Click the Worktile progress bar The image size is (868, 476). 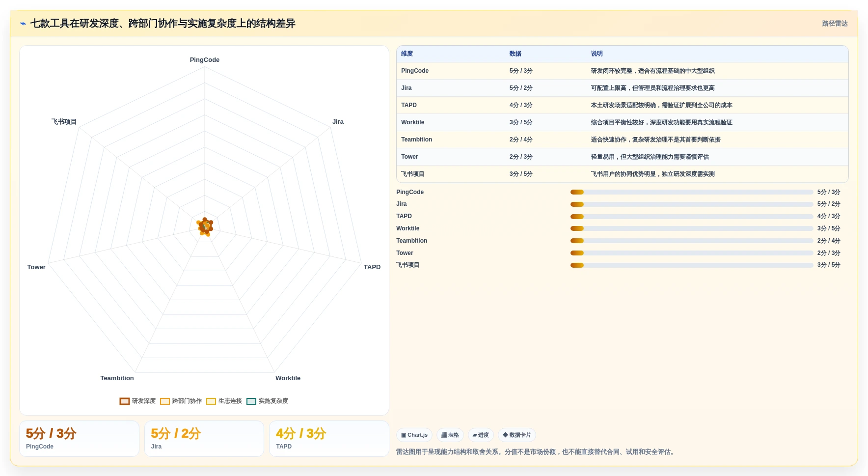point(692,228)
